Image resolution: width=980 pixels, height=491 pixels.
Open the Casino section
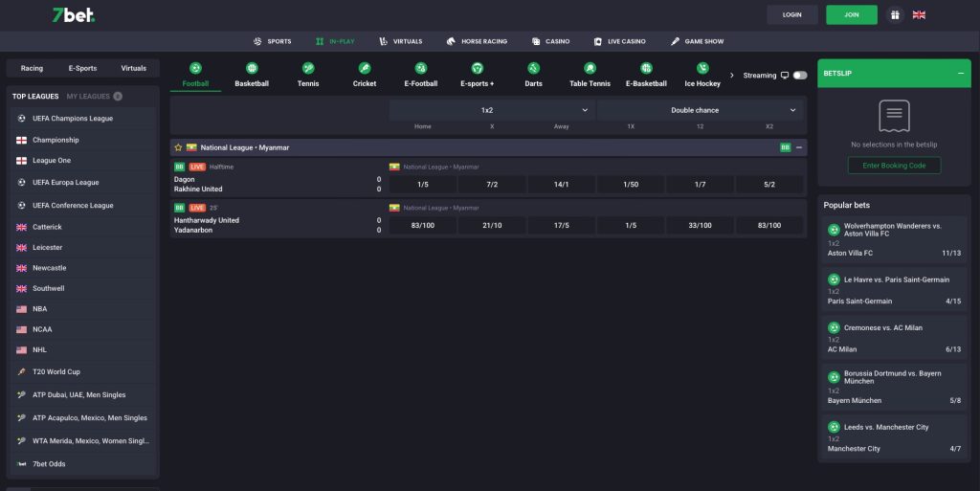coord(550,41)
